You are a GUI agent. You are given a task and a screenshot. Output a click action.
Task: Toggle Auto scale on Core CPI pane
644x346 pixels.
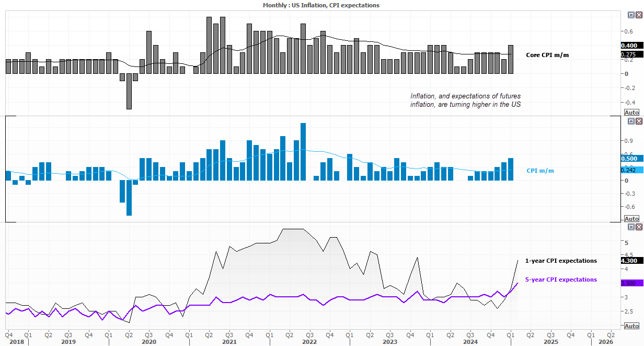(631, 113)
